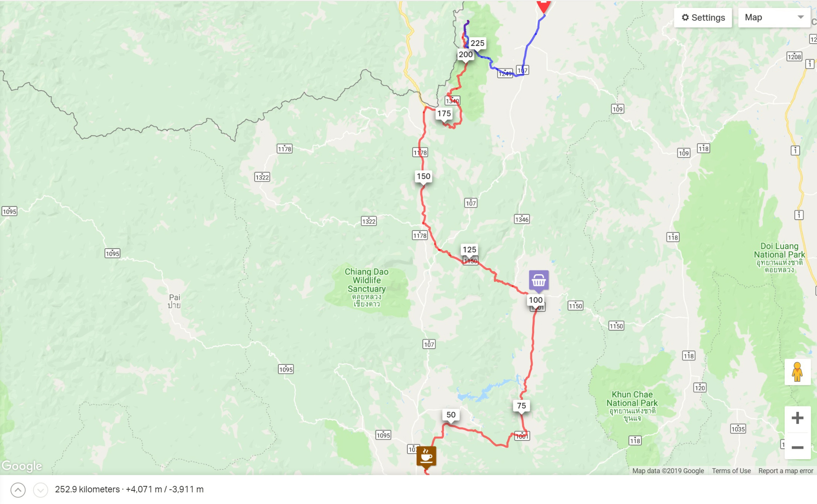Select the 100 km distance marker
Viewport: 817px width, 504px height.
click(536, 301)
